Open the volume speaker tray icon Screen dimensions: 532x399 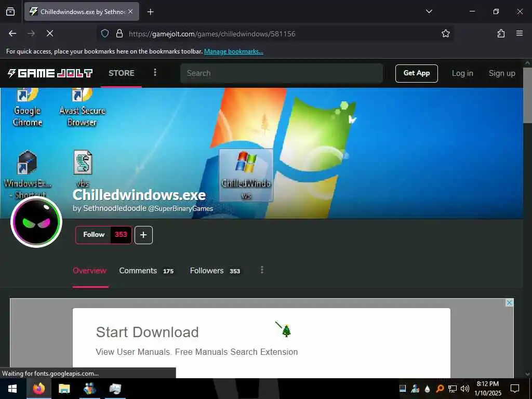coord(465,389)
